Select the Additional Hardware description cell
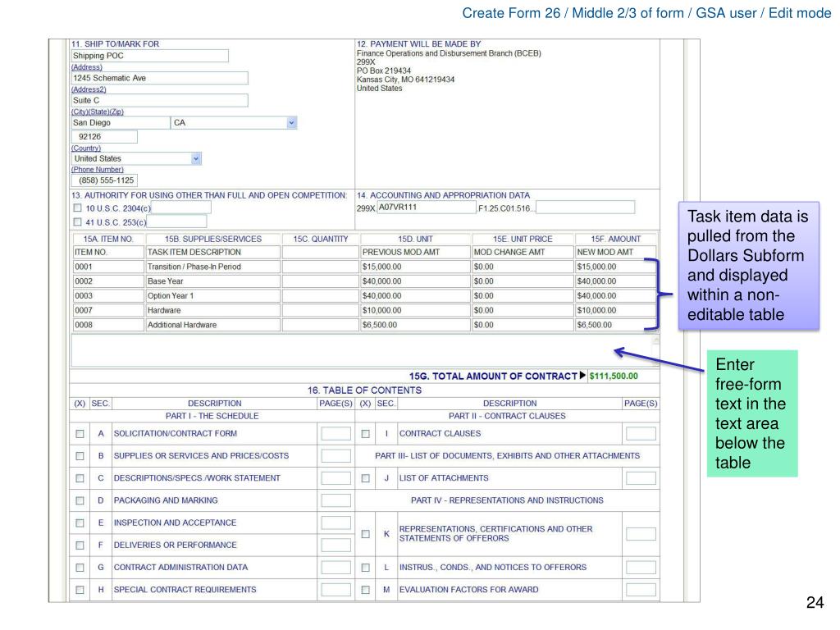Screen dimensions: 840x630 212,325
